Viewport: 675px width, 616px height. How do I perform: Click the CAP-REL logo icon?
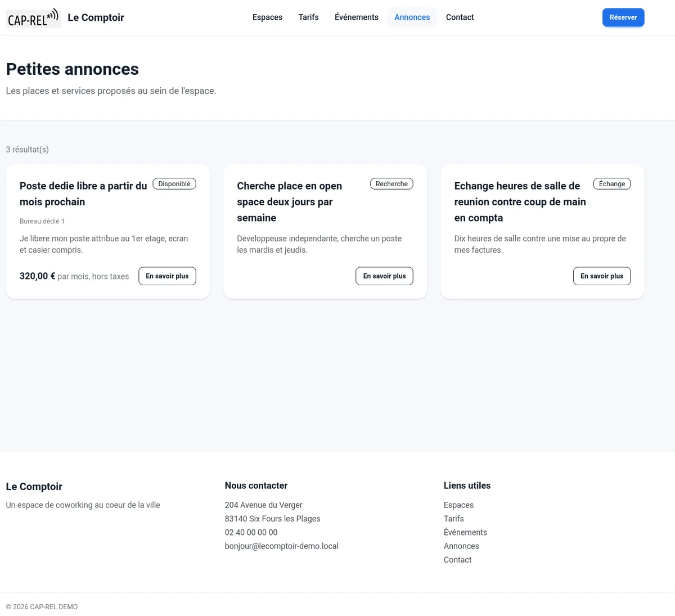[33, 18]
